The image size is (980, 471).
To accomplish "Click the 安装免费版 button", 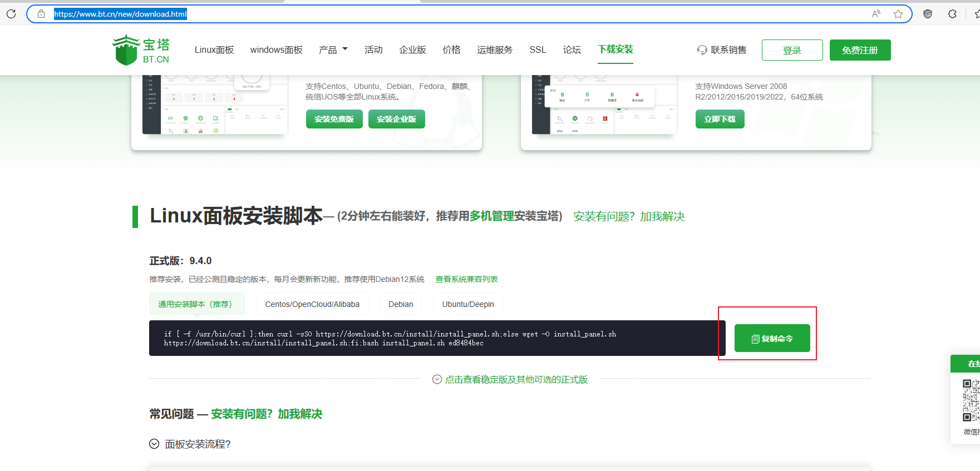I will [x=334, y=119].
